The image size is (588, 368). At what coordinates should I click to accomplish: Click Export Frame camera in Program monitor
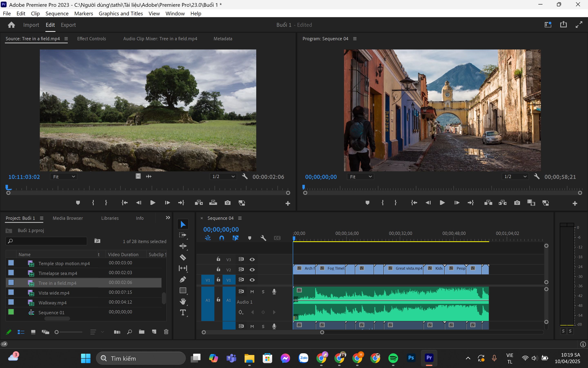pyautogui.click(x=517, y=203)
